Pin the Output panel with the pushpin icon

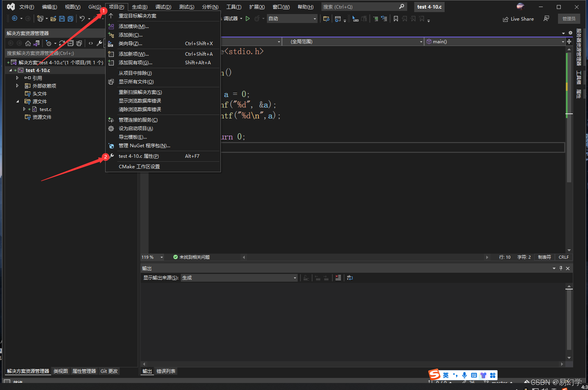(x=561, y=268)
